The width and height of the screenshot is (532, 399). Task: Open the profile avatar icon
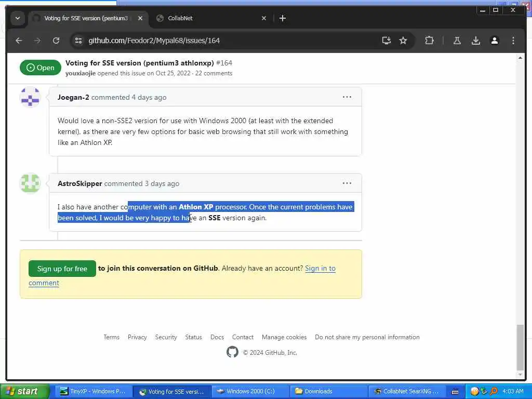(x=495, y=41)
